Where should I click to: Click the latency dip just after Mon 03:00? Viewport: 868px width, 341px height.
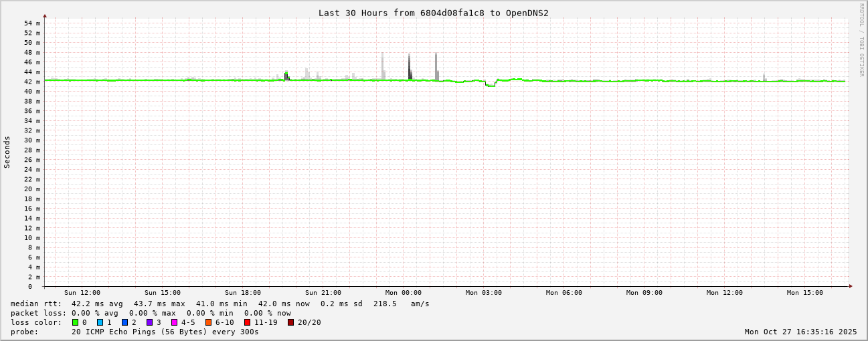point(490,85)
